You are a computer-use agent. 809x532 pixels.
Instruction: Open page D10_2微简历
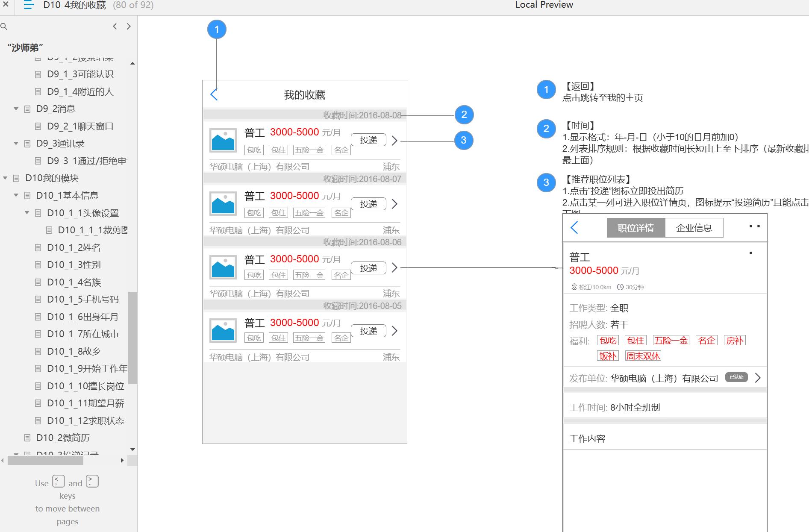(63, 438)
